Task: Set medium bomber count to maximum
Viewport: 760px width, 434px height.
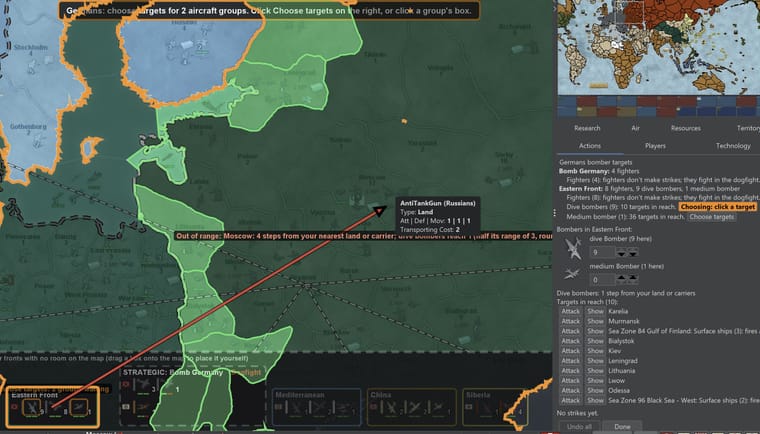Action: (x=633, y=279)
